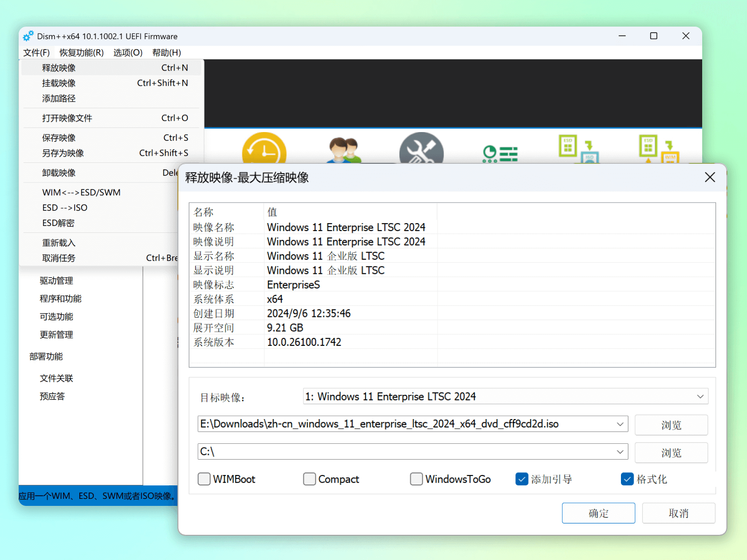
Task: Click the ESD to WIM conversion icon
Action: (x=658, y=149)
